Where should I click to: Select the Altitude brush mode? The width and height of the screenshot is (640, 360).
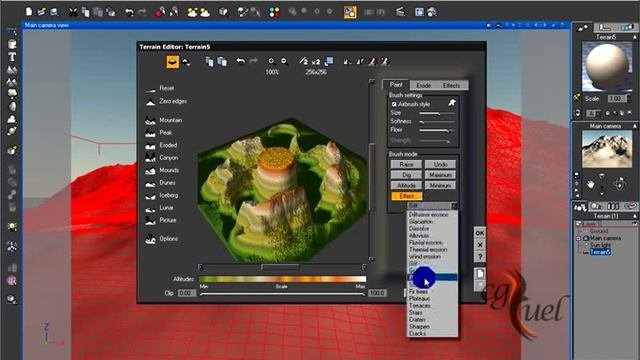click(406, 185)
